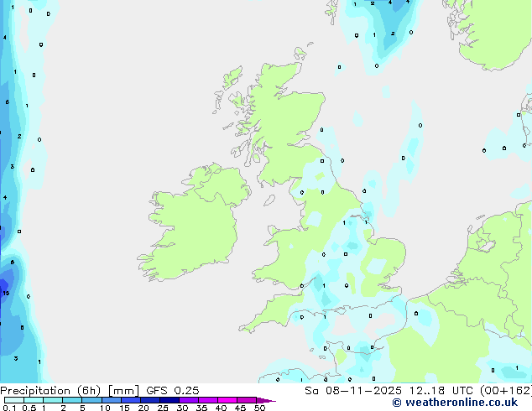Screen dimensions: 532x411
Task: Click the 'Sa 08-11-2025 12..18 UTC' timestamp
Action: [x=390, y=391]
